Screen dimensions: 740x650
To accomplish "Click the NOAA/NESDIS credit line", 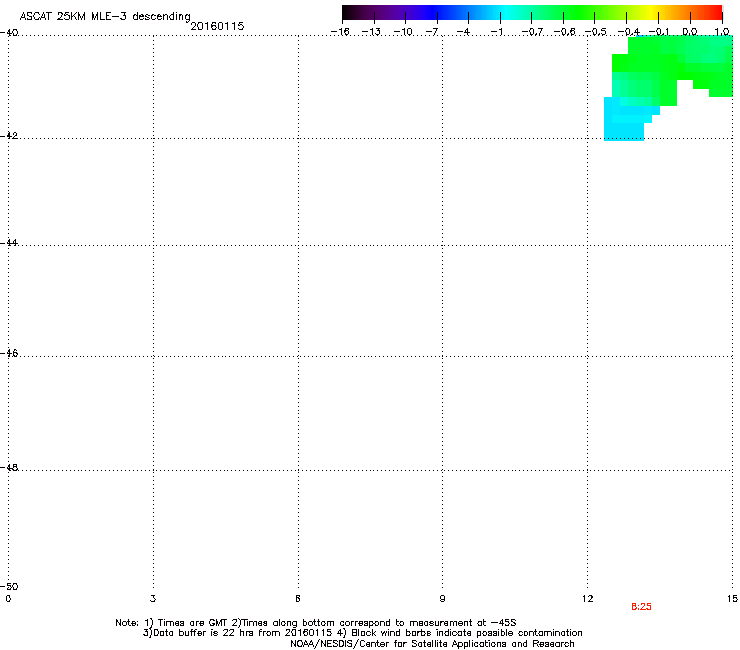I will 432,644.
